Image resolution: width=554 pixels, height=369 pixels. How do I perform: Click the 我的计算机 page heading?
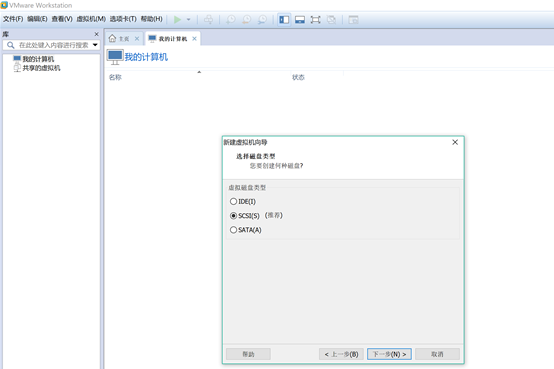146,57
